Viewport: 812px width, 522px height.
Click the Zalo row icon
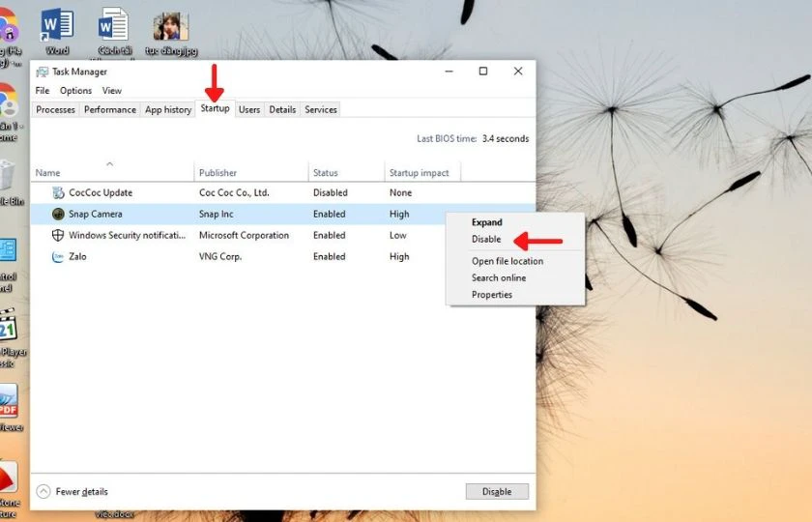click(58, 256)
